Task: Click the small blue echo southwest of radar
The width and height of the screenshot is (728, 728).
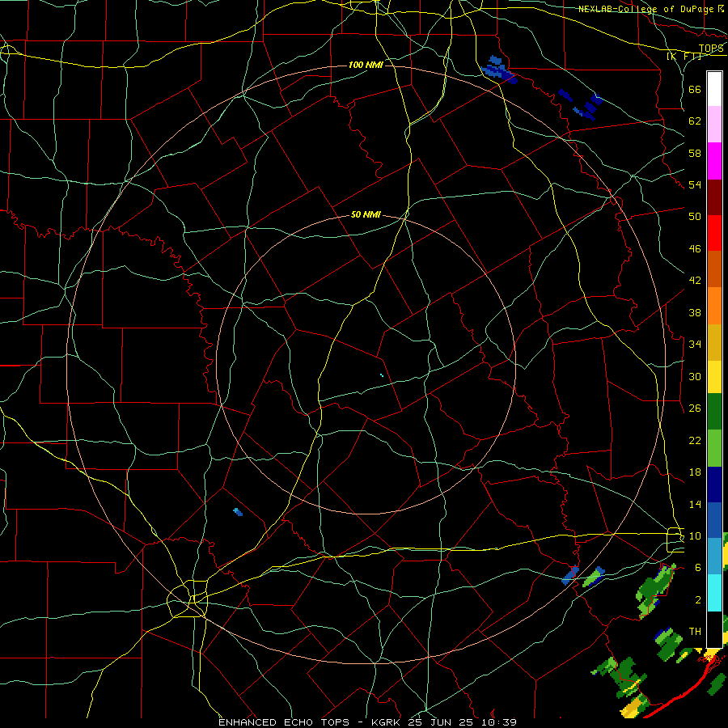Action: pyautogui.click(x=238, y=512)
